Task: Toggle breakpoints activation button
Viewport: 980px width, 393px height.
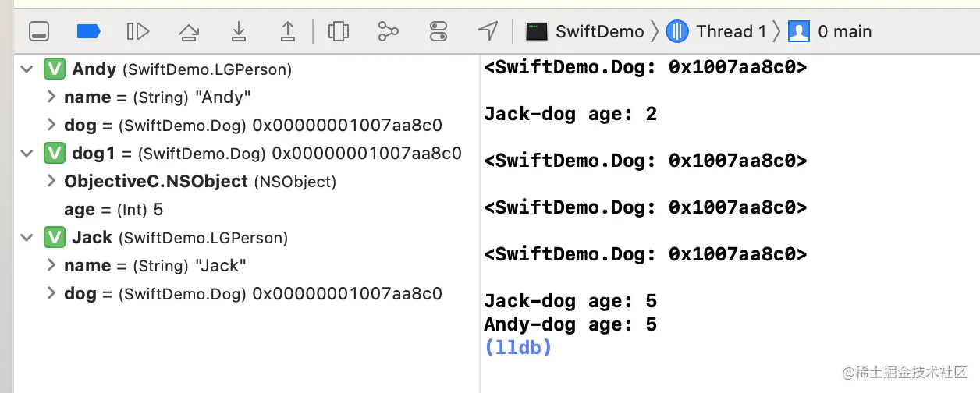Action: (89, 31)
